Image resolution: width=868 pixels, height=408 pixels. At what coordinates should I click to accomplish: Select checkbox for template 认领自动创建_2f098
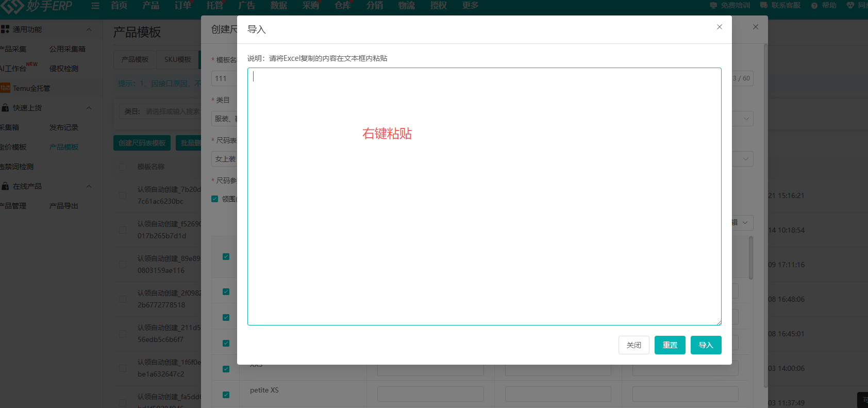click(123, 299)
